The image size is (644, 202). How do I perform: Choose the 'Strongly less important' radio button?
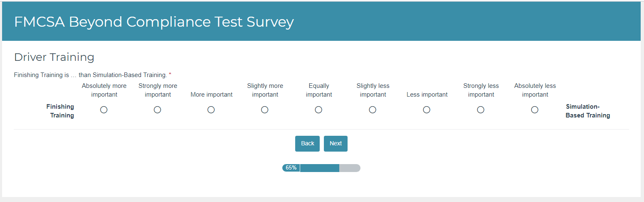tap(481, 110)
